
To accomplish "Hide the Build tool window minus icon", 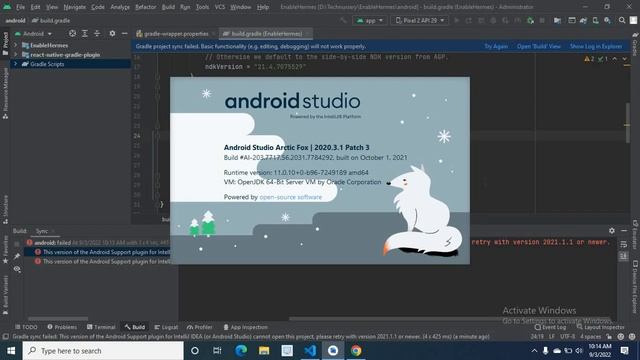I will pos(624,231).
